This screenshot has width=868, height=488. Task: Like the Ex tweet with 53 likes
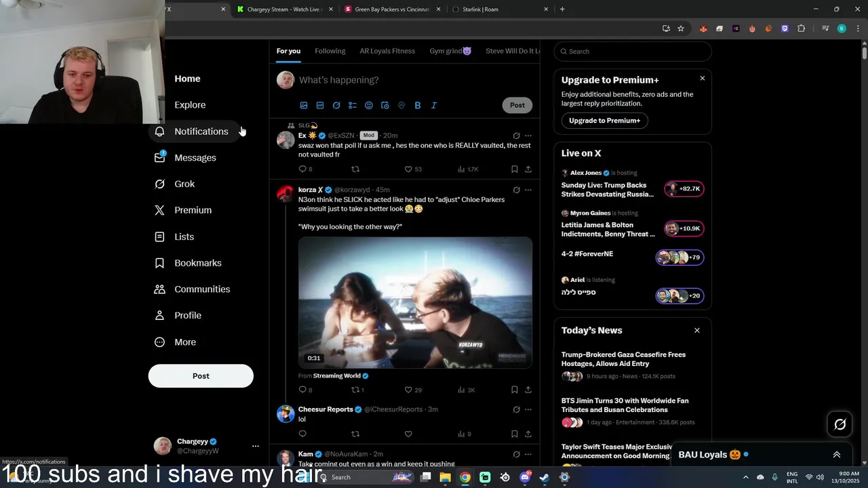point(408,169)
